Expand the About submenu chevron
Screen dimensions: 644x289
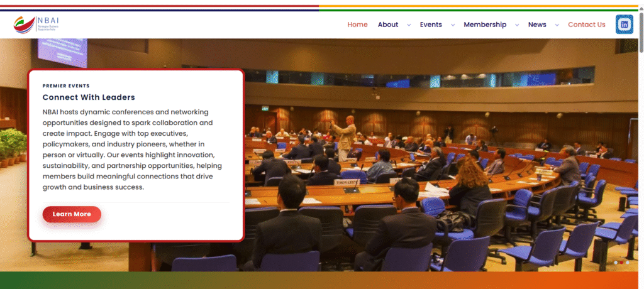point(409,25)
